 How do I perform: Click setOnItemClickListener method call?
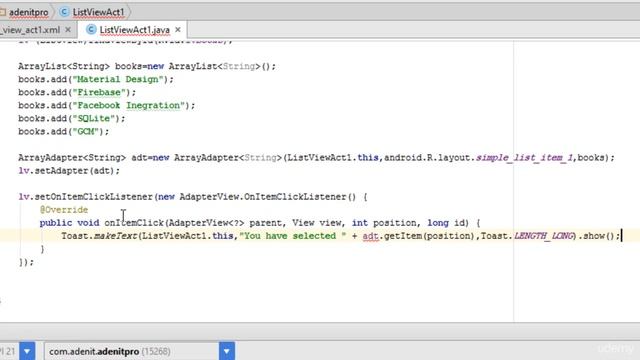(x=93, y=197)
